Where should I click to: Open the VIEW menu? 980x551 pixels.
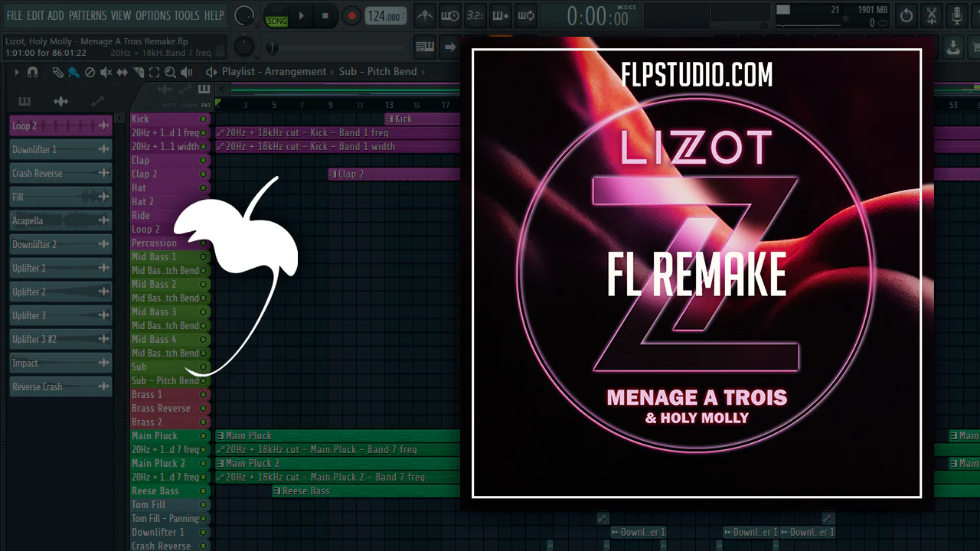121,15
